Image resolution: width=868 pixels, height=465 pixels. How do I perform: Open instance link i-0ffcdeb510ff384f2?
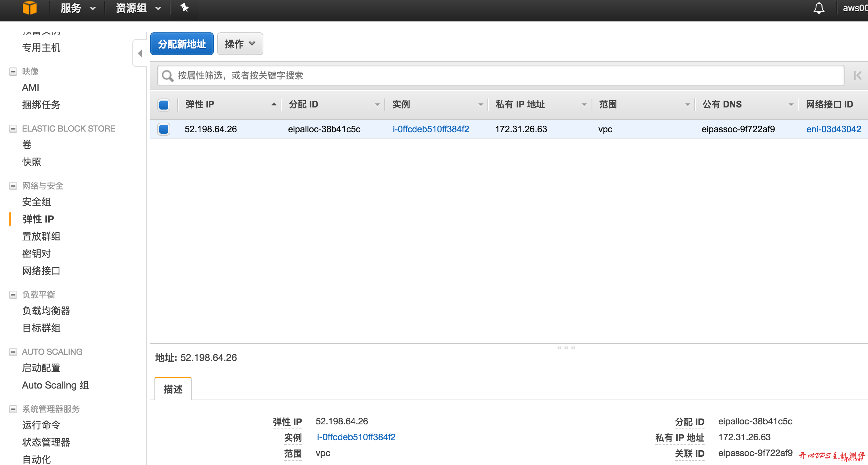click(x=431, y=129)
